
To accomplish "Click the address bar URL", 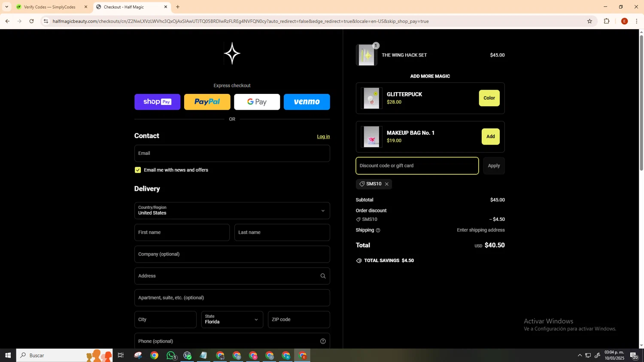I will click(240, 21).
